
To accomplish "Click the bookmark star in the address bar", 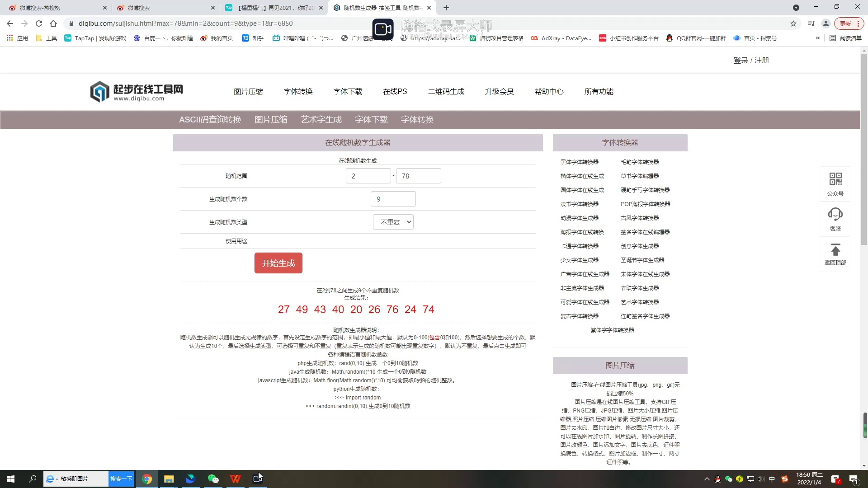I will point(794,23).
